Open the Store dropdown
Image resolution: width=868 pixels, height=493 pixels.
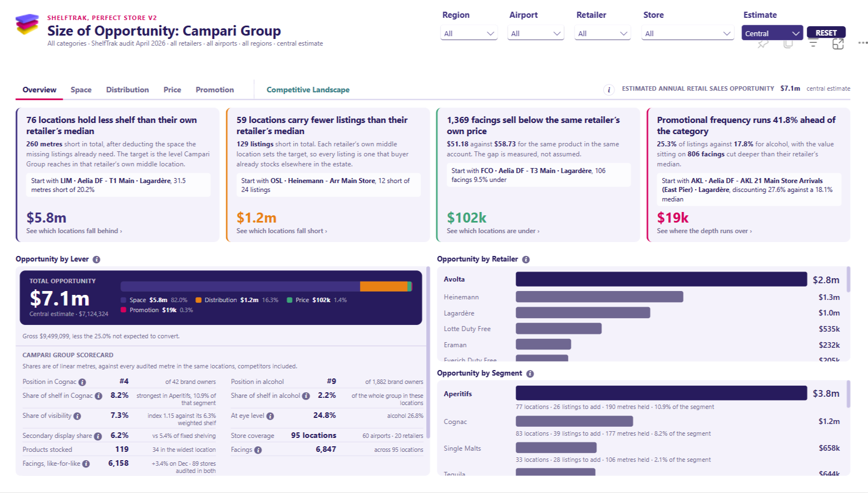[x=688, y=33]
